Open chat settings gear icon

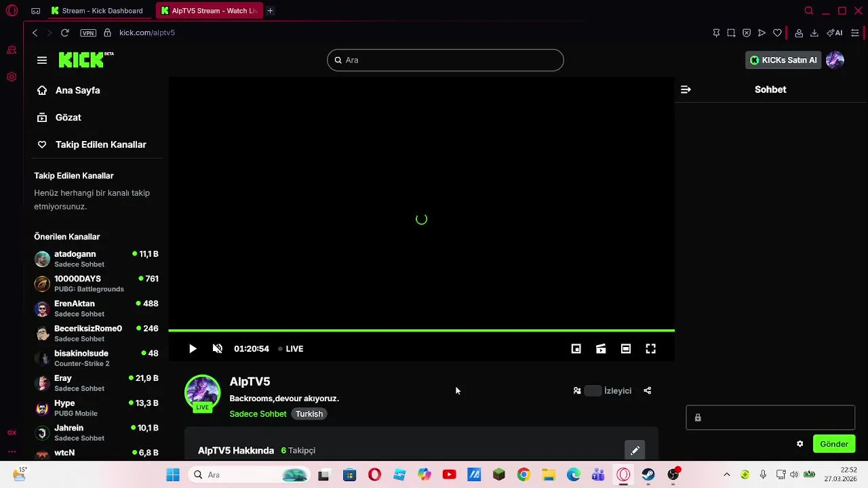pyautogui.click(x=800, y=444)
